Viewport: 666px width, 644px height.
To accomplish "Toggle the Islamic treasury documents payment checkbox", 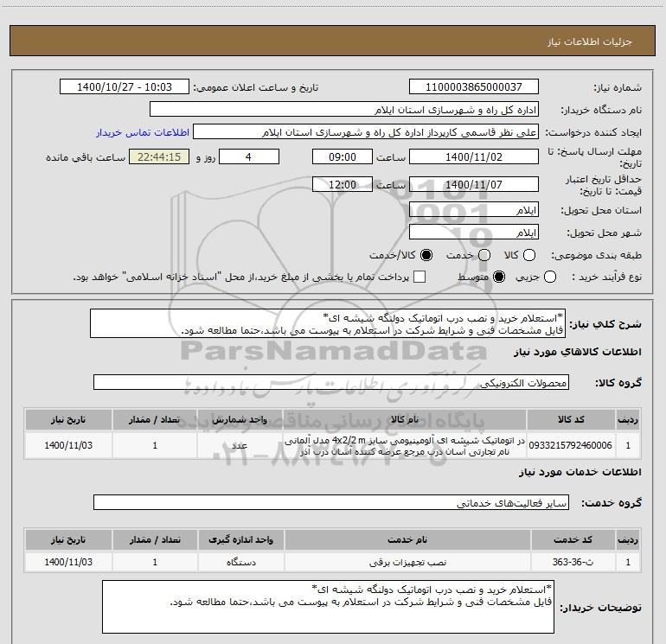I will point(419,277).
